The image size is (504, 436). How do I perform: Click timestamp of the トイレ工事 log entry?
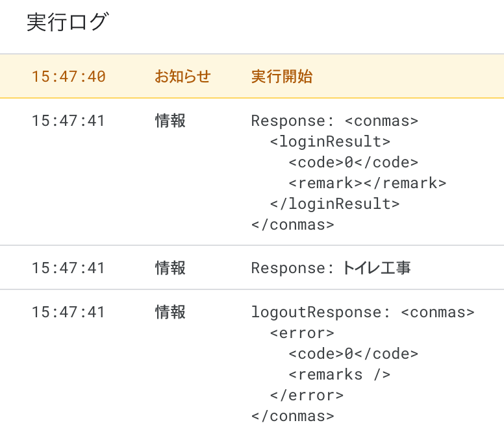[68, 267]
